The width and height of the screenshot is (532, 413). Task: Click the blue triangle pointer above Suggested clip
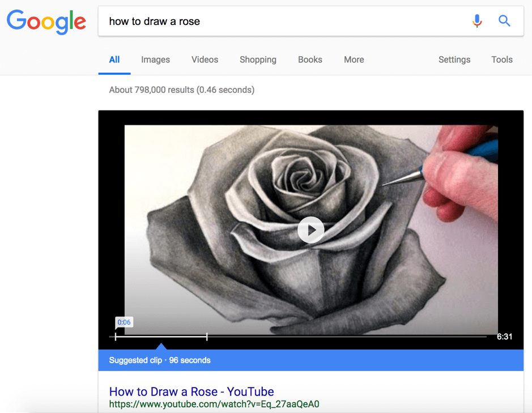[161, 346]
